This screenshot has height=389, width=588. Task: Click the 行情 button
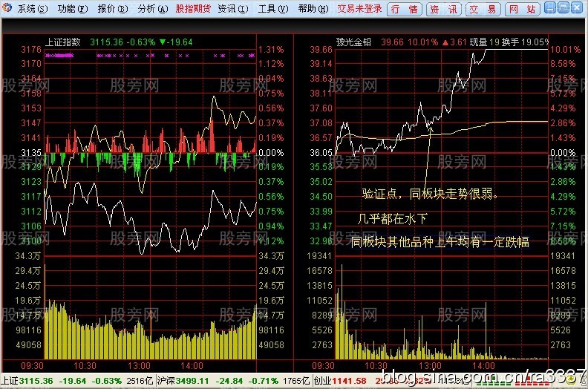pyautogui.click(x=404, y=9)
